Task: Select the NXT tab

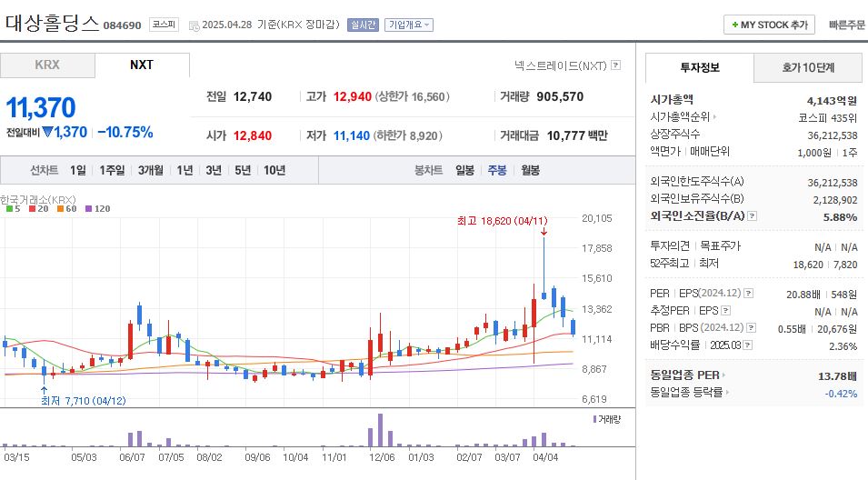Action: [x=143, y=65]
